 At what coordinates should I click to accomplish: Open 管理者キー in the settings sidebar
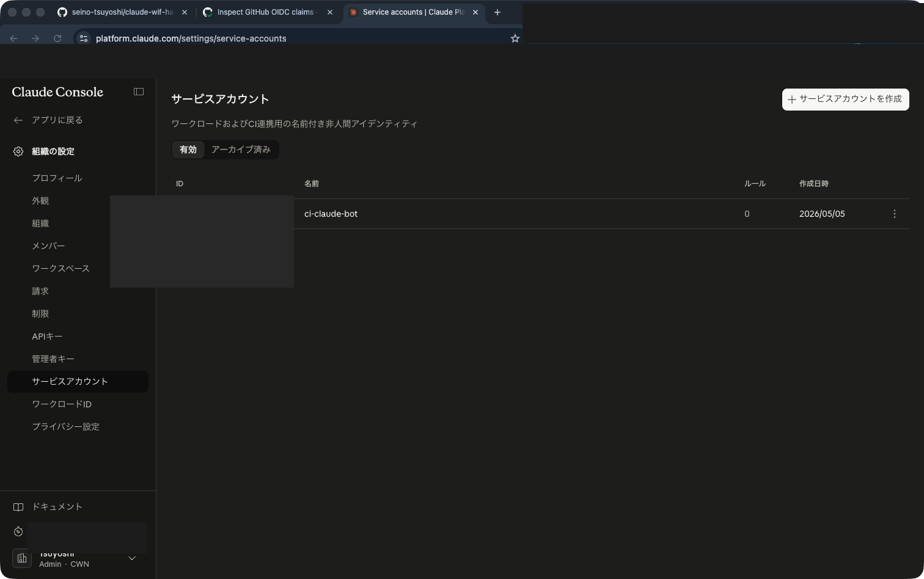coord(53,359)
